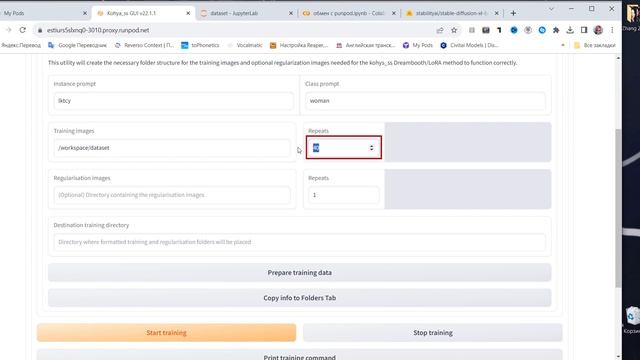Screen dimensions: 640x360
Task: Click the light blue round extension icon
Action: click(542, 30)
